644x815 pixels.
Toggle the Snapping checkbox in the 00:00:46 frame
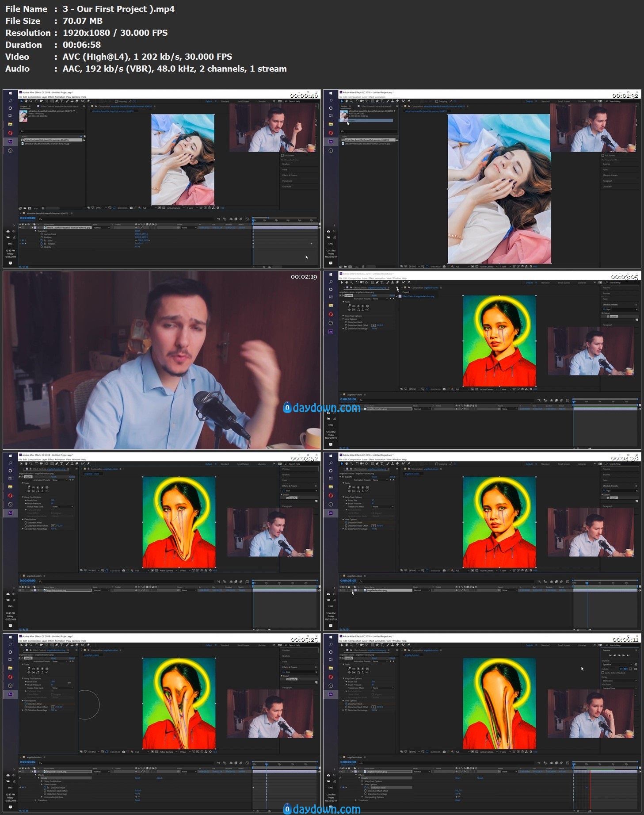(x=116, y=101)
